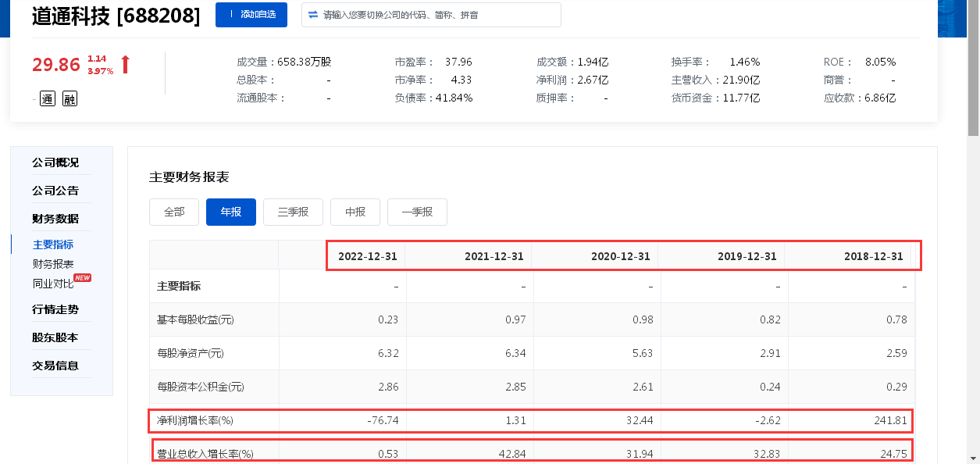
Task: Focus the company code search input field
Action: point(431,15)
